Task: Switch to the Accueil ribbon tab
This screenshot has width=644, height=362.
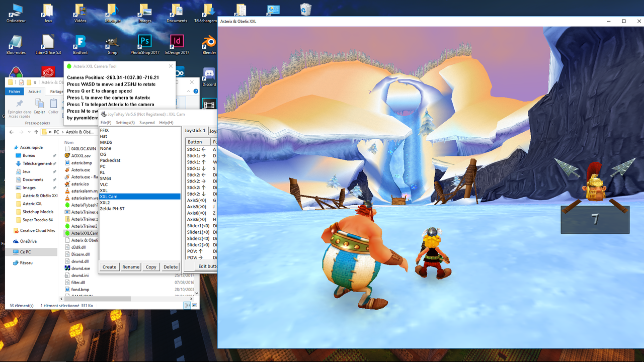Action: point(35,92)
